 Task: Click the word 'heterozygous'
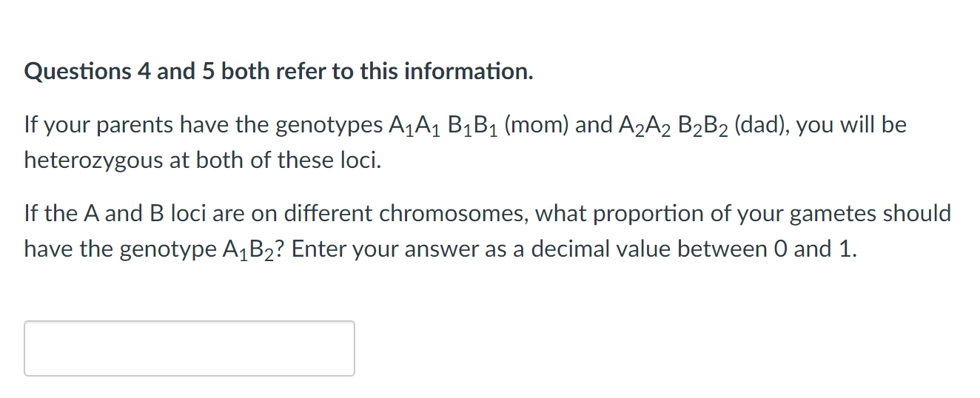94,161
